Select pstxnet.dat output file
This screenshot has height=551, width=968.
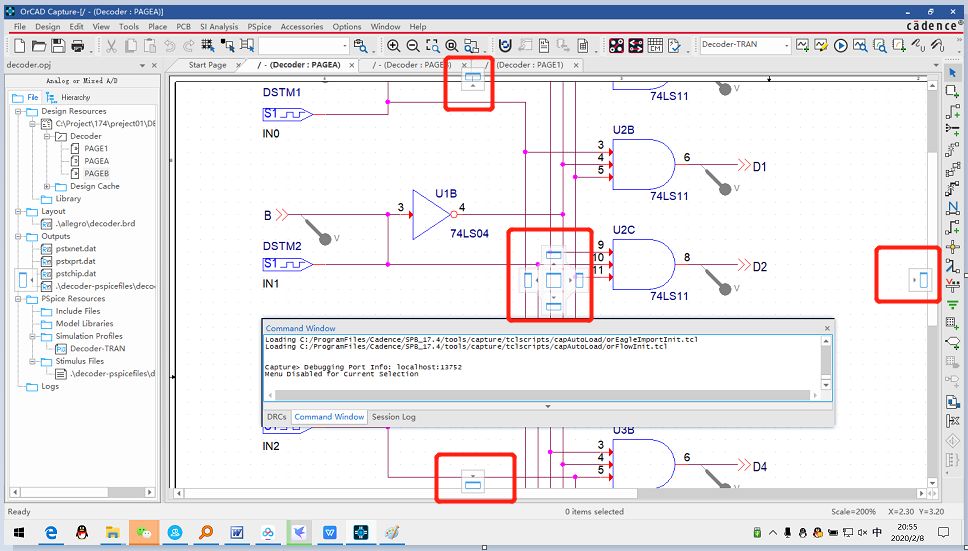(x=76, y=249)
